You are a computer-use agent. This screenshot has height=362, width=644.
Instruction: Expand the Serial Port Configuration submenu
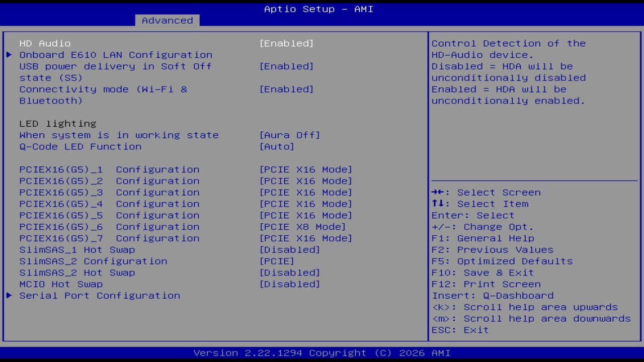click(x=100, y=296)
